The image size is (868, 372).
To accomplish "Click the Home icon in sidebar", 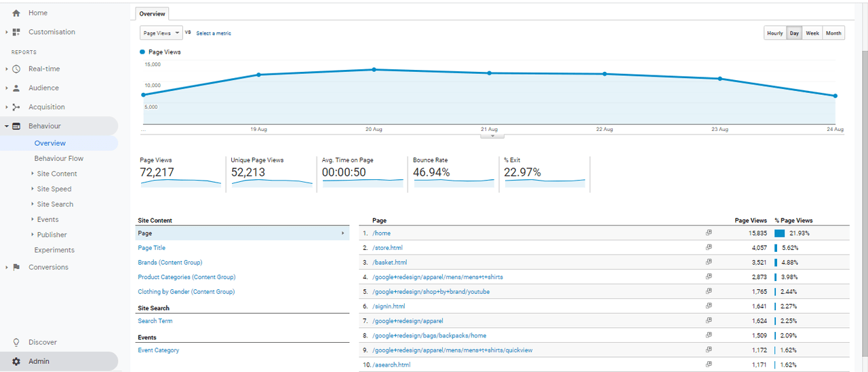I will pos(16,13).
